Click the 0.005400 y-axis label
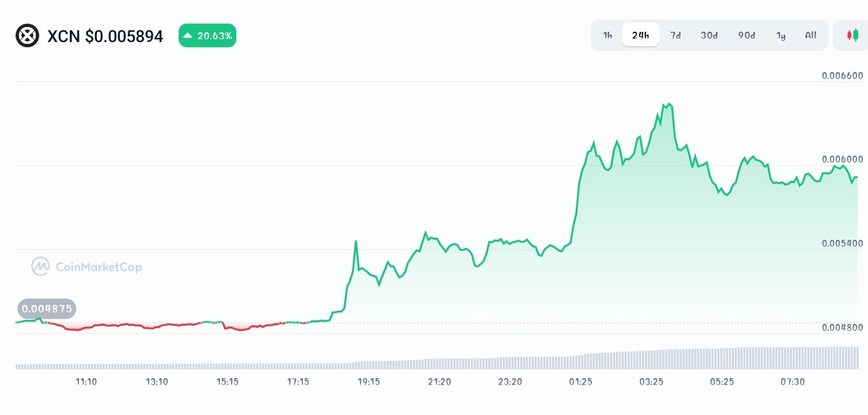 [843, 243]
